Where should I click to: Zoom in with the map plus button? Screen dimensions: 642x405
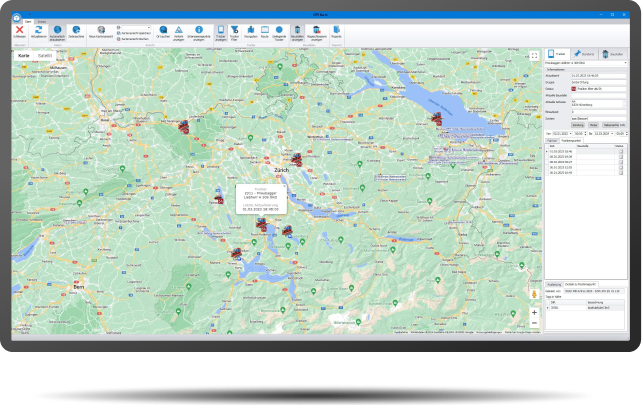534,312
